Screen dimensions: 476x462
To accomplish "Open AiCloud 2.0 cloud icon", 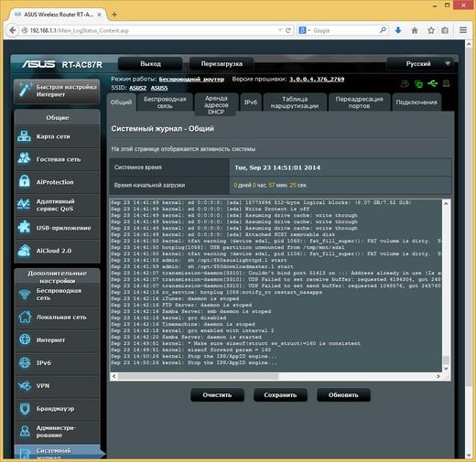I will [24, 251].
